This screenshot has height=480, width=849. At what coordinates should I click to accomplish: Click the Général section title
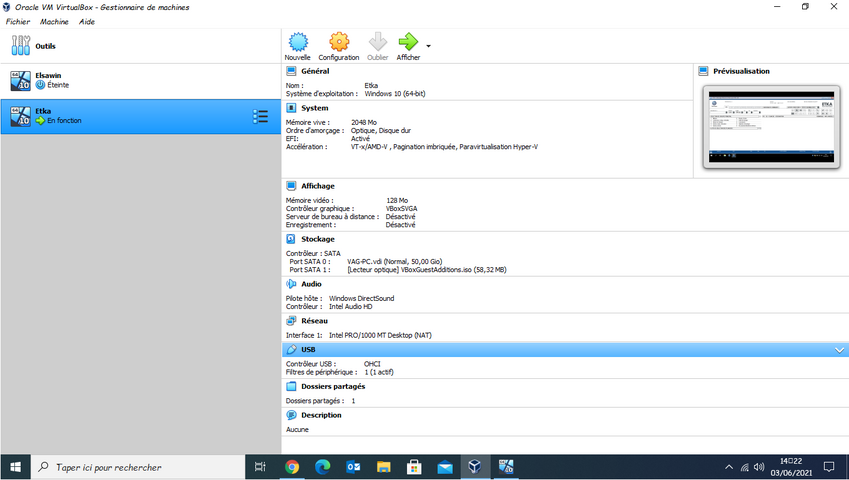point(315,71)
